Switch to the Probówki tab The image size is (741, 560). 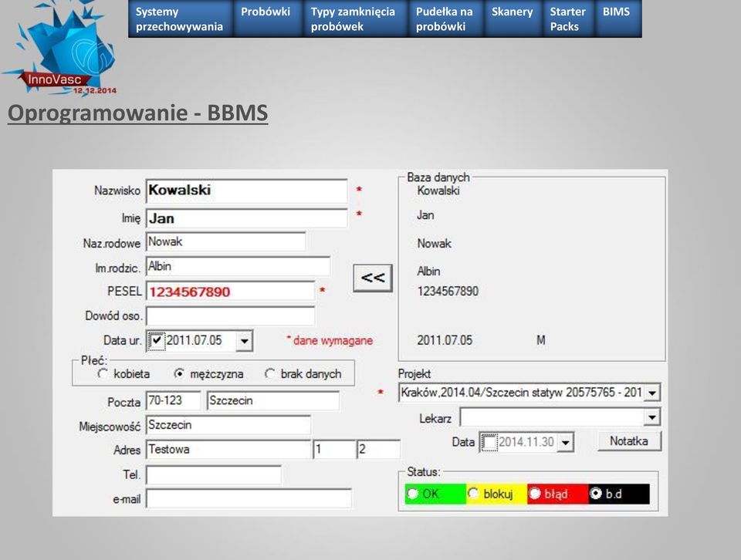[x=266, y=19]
